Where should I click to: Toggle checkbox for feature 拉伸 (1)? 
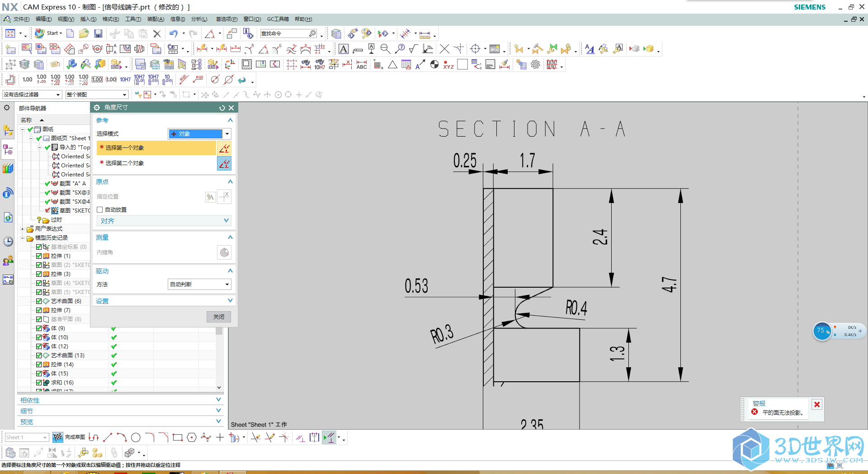[x=39, y=256]
